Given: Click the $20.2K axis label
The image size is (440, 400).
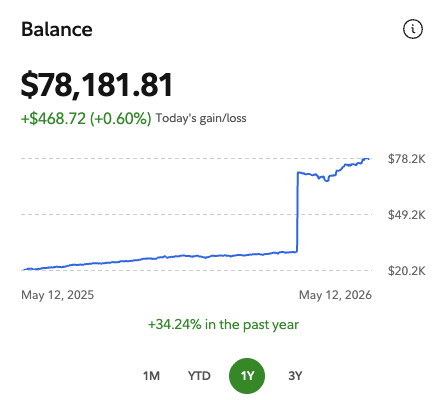Looking at the screenshot, I should (x=407, y=271).
